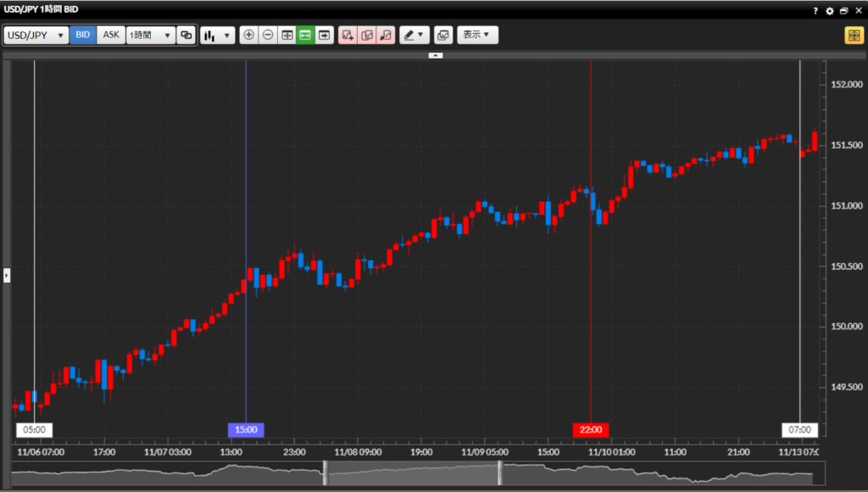Click the chart window icon left of 表示

(x=442, y=36)
